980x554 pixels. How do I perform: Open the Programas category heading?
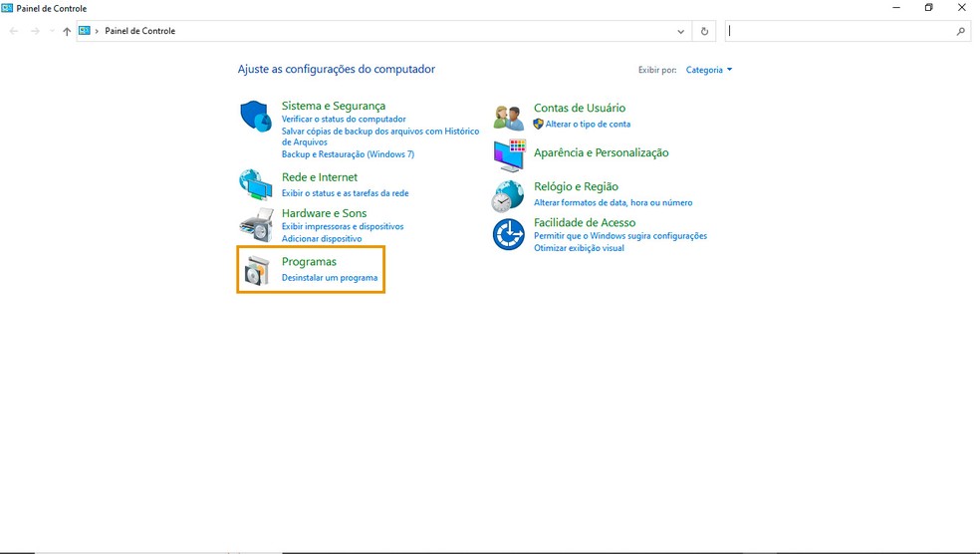click(309, 261)
